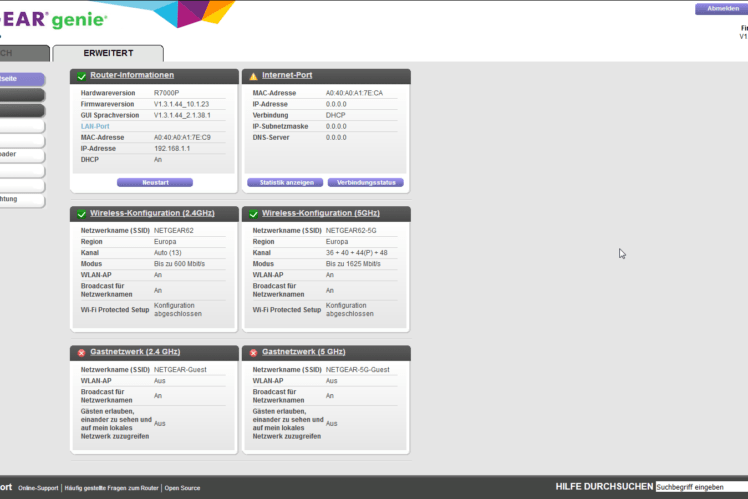
Task: Open the Open Source footer link
Action: 182,488
